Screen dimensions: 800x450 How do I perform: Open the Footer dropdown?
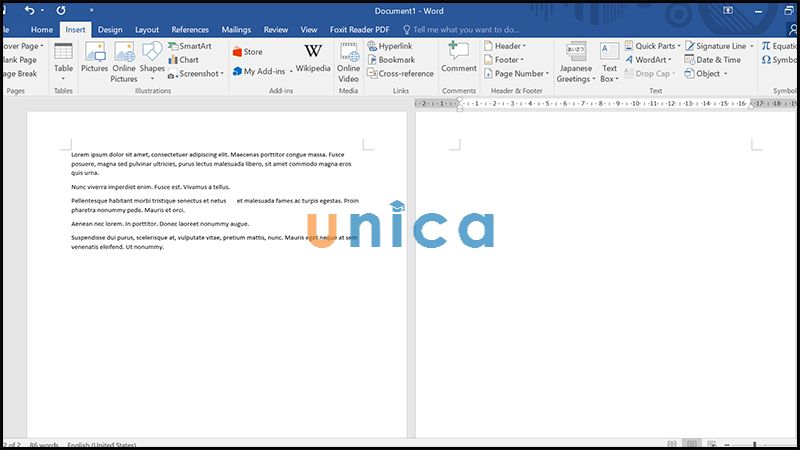[504, 60]
